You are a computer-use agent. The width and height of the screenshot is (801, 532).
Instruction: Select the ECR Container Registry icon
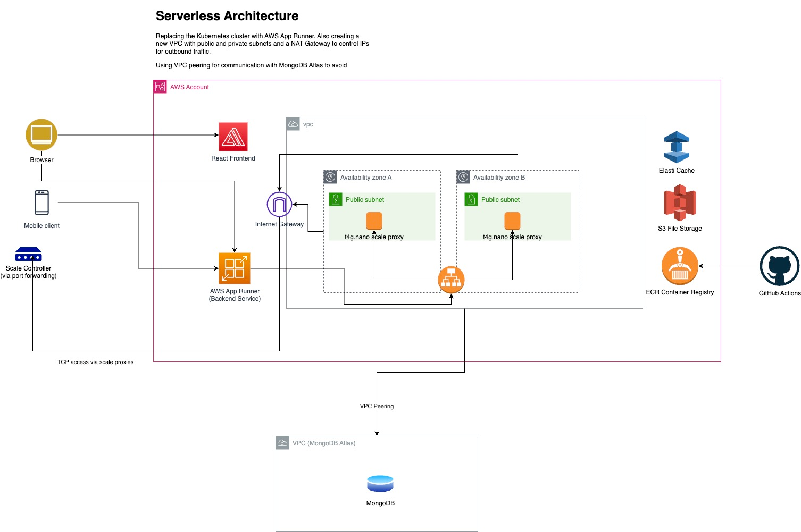679,265
